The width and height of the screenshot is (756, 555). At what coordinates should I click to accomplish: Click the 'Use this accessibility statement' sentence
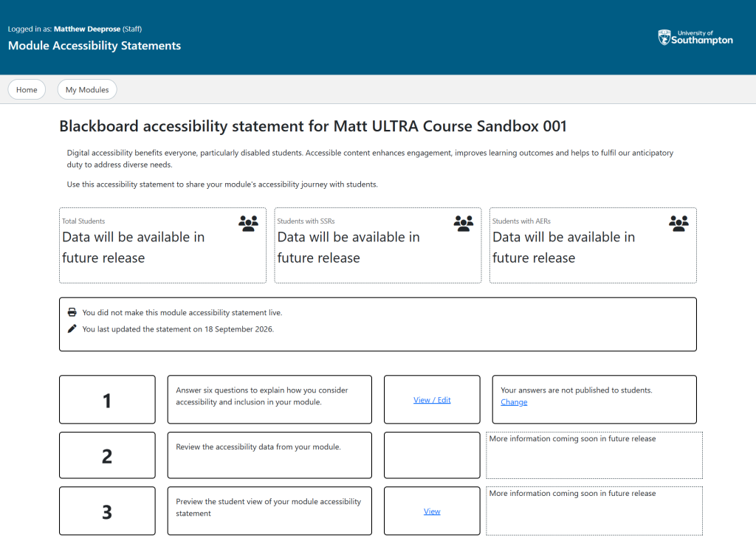pos(222,185)
